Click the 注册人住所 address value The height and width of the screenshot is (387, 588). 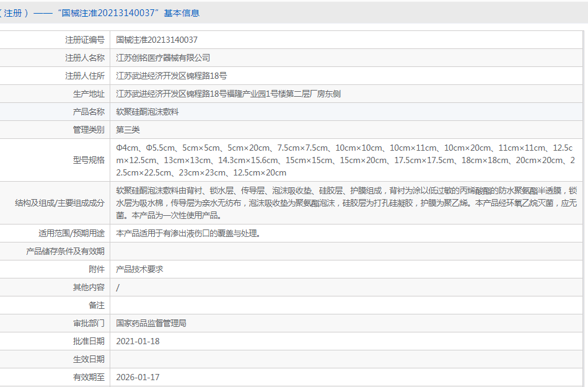(x=172, y=76)
